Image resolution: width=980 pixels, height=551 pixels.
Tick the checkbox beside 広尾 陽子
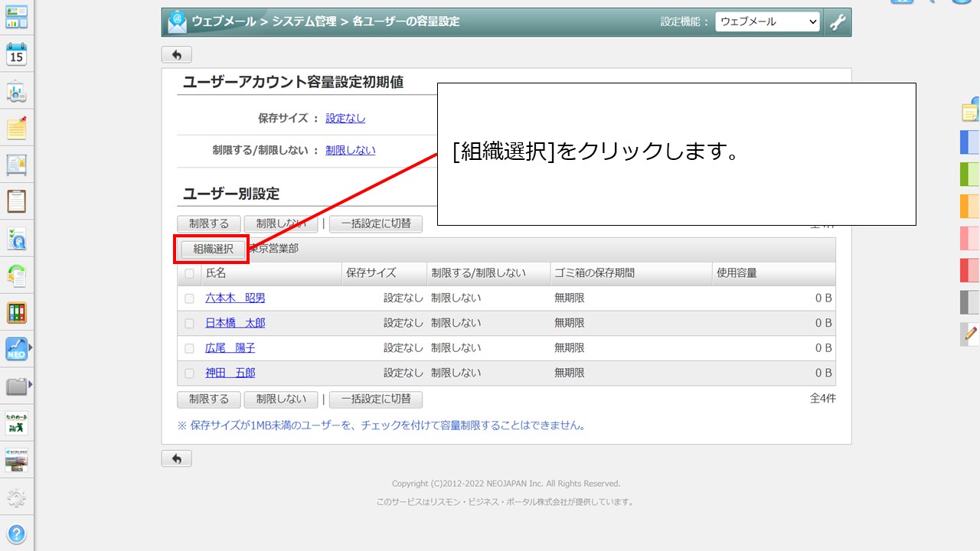click(189, 348)
